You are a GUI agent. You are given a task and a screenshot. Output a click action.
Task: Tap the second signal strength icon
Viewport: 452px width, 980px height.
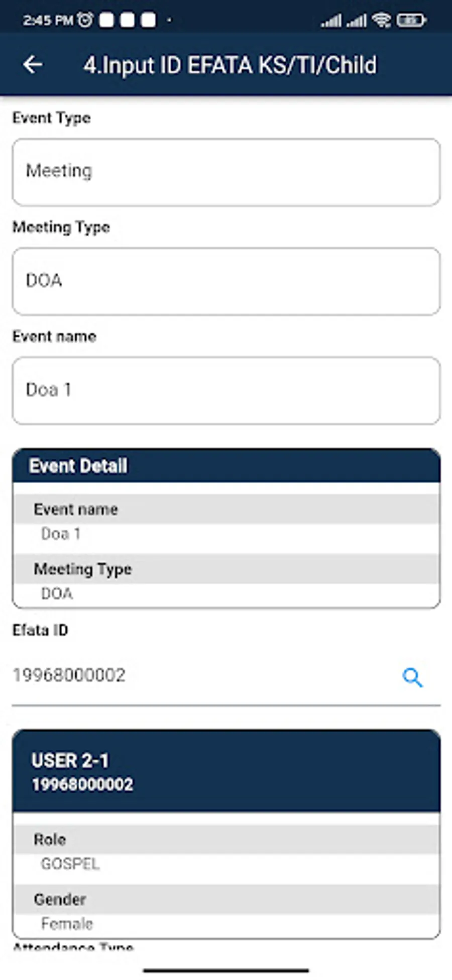357,21
